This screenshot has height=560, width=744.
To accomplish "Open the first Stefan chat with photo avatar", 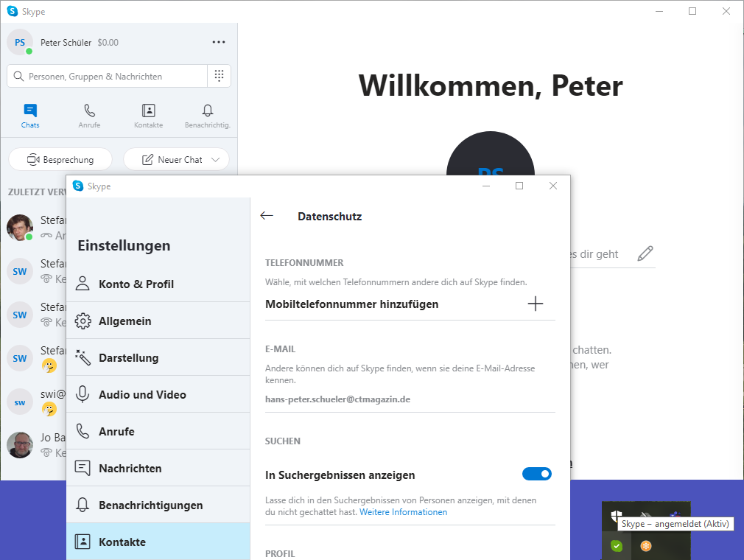I will click(x=20, y=228).
